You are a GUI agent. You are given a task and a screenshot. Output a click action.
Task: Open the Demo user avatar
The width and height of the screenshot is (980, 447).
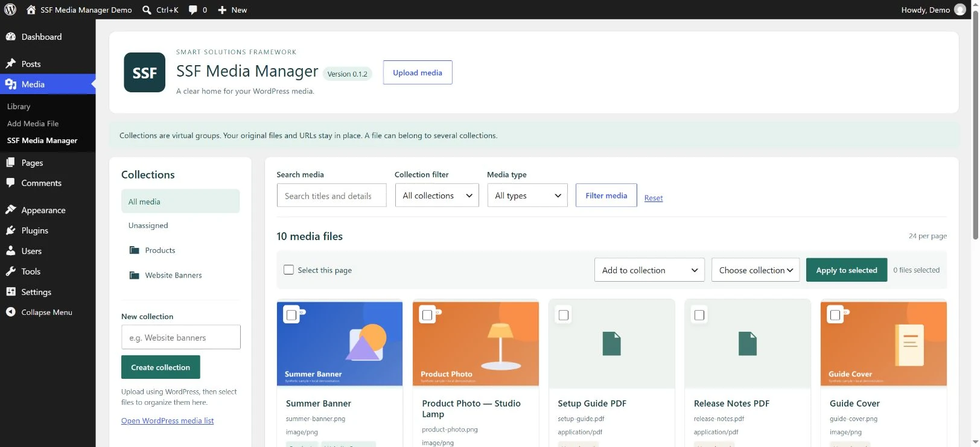960,10
